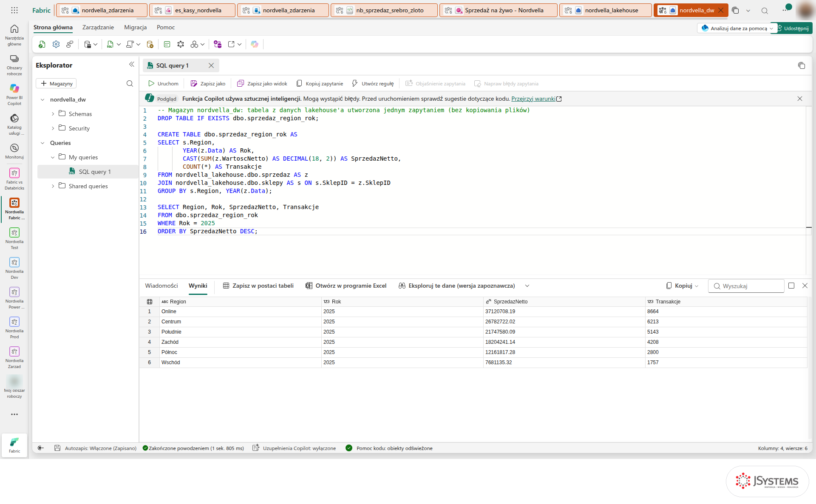The width and height of the screenshot is (816, 504).
Task: Open Power BI Copilot in sidebar
Action: [x=14, y=94]
